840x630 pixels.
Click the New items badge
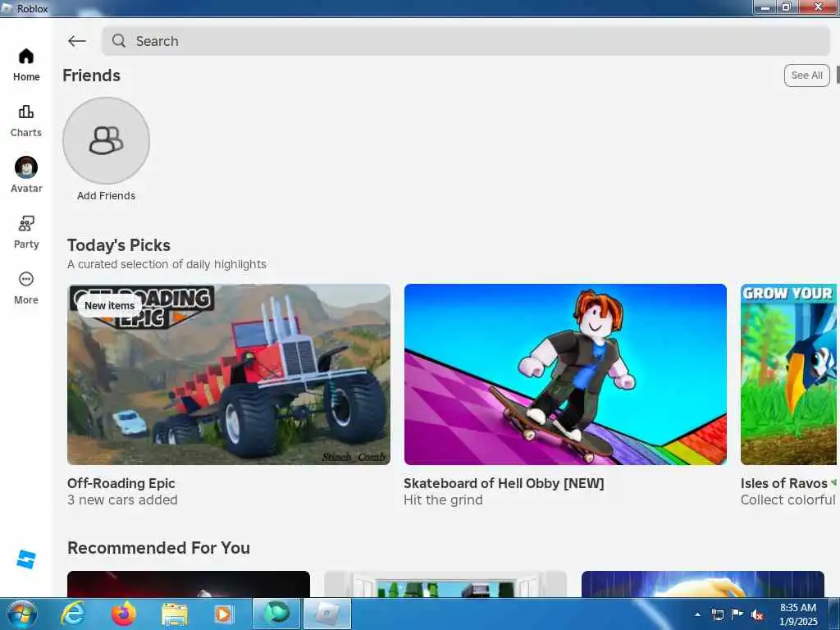coord(110,305)
